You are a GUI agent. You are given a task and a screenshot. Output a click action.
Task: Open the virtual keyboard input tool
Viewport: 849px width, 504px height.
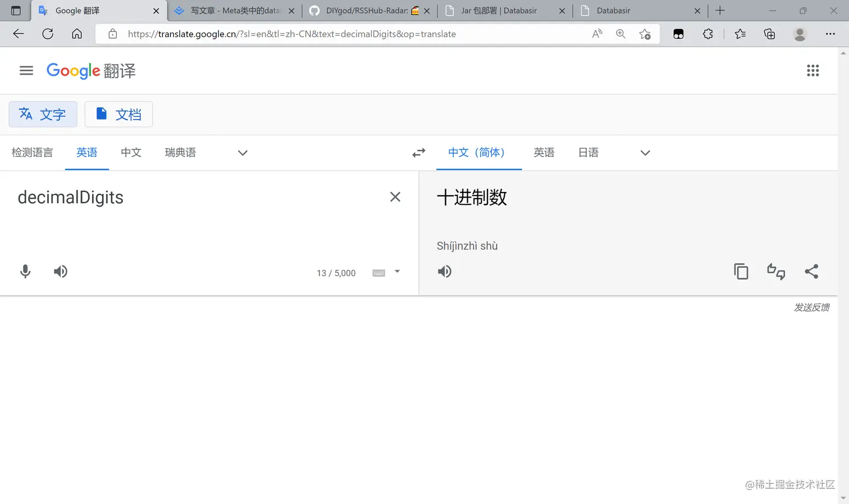379,273
